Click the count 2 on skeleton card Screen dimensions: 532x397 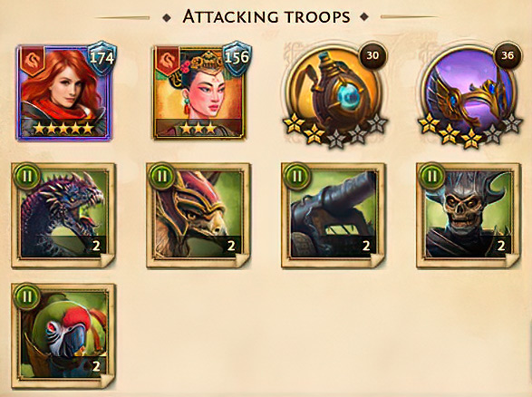pyautogui.click(x=501, y=246)
